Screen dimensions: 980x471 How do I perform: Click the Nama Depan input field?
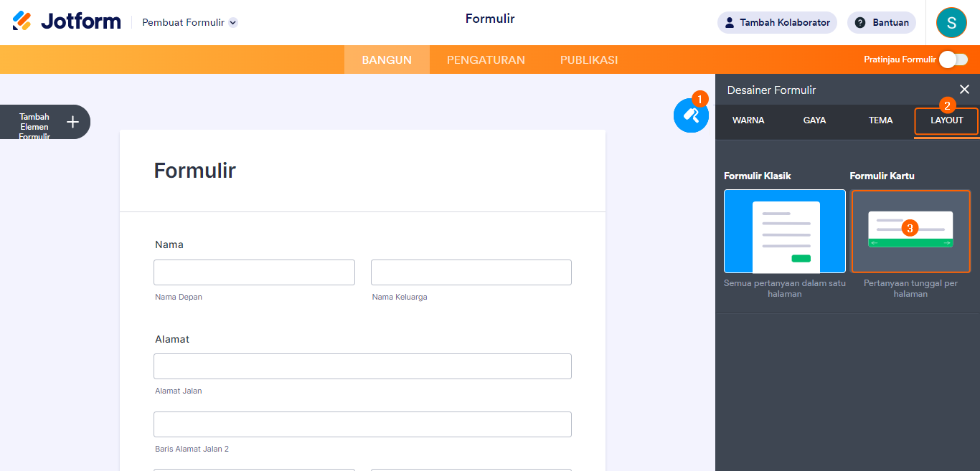254,272
